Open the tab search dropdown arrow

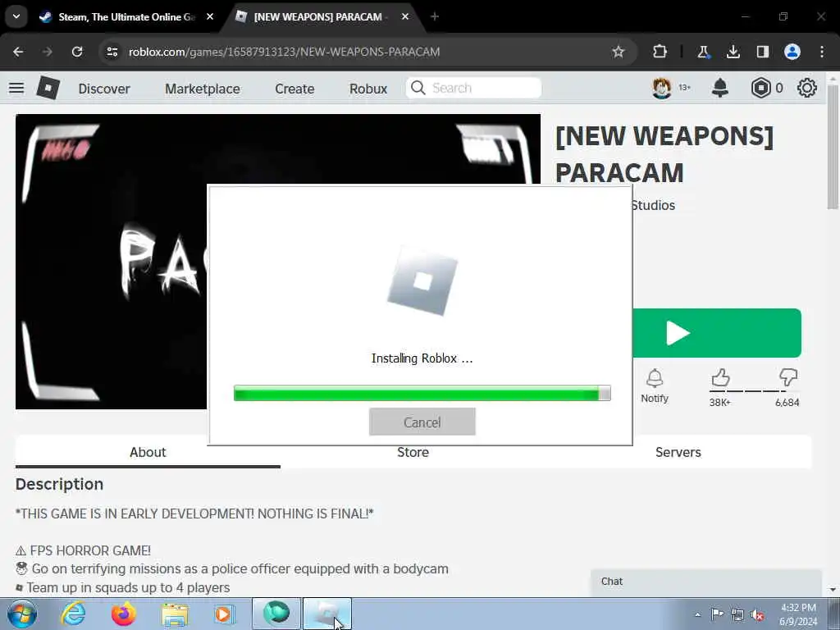[x=16, y=16]
